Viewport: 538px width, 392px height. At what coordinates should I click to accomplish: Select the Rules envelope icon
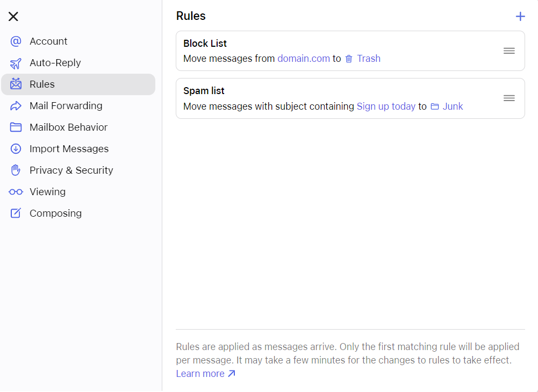tap(16, 84)
